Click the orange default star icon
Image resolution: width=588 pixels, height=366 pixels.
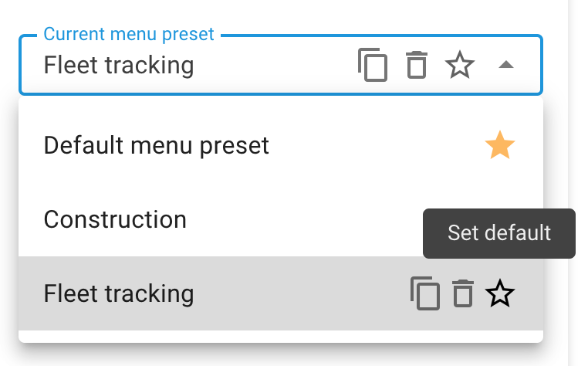point(500,145)
